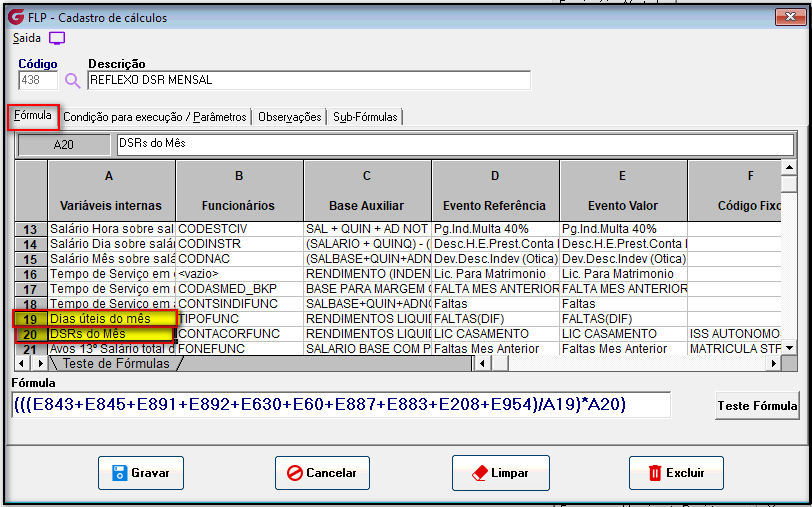The height and width of the screenshot is (507, 812).
Task: Click the Cancelar button
Action: [x=322, y=473]
